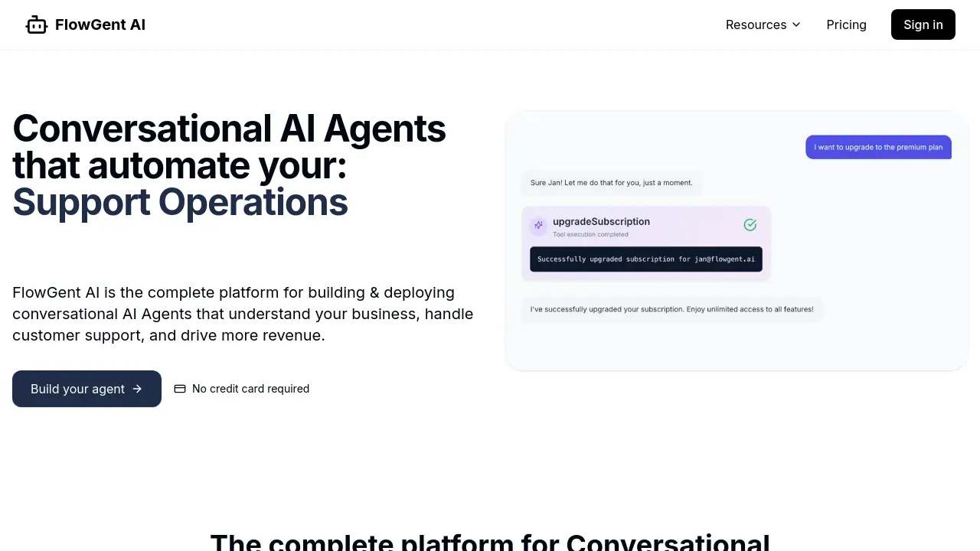Screen dimensions: 980x551
Task: Click the FlowGent AI robot logo icon
Action: click(37, 24)
